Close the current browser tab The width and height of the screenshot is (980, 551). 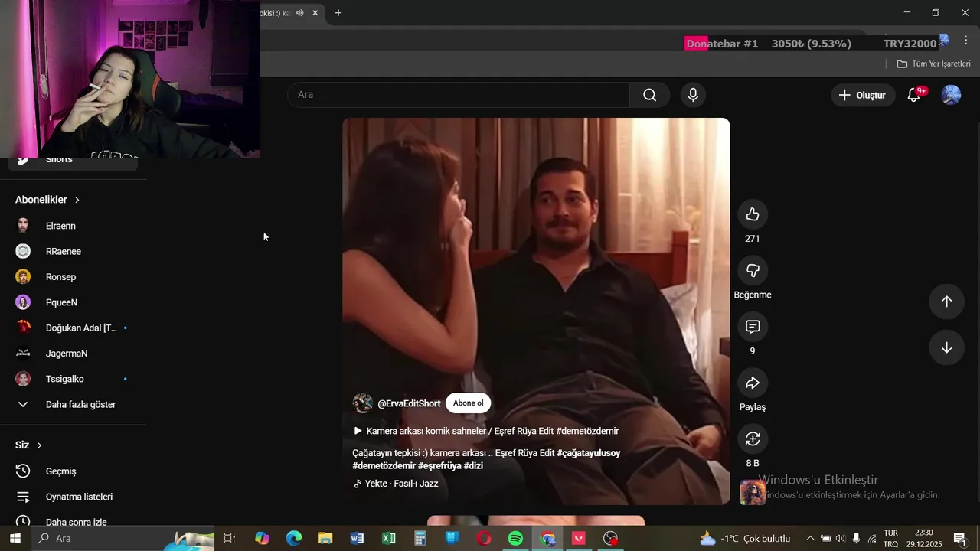pos(315,13)
